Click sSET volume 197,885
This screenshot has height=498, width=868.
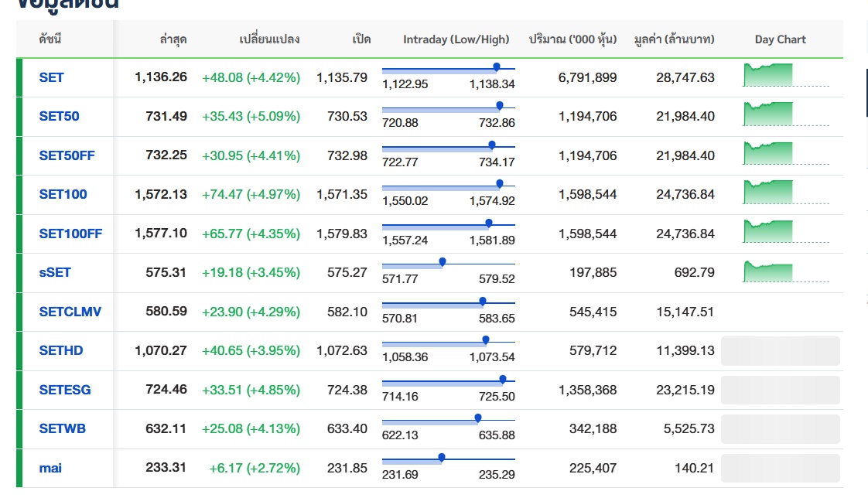pos(593,272)
